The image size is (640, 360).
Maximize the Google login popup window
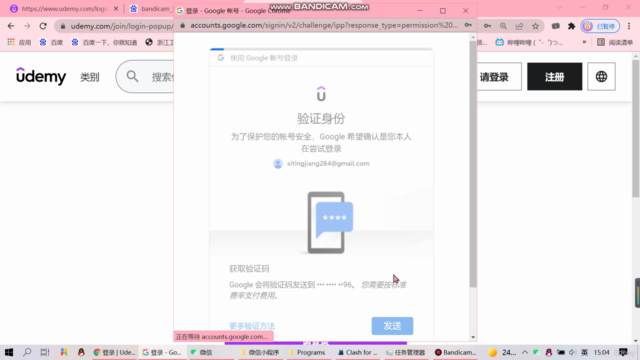tap(443, 11)
